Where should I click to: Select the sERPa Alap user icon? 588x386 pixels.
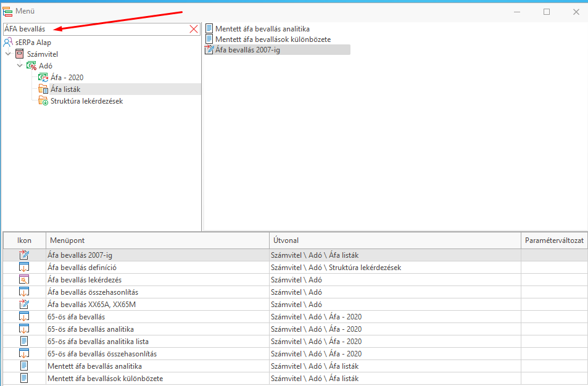(x=8, y=42)
